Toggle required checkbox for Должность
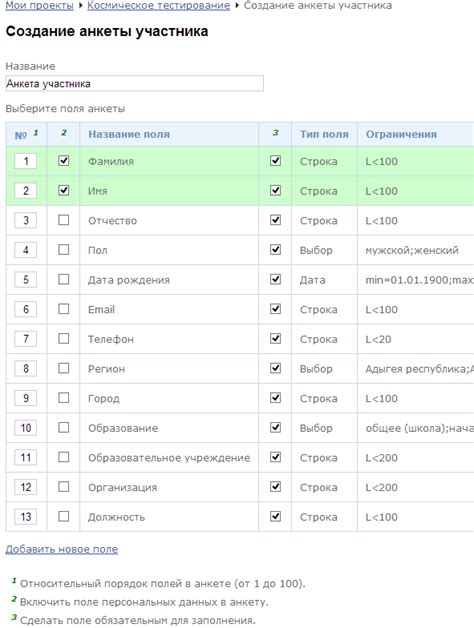This screenshot has height=628, width=474. (x=275, y=516)
